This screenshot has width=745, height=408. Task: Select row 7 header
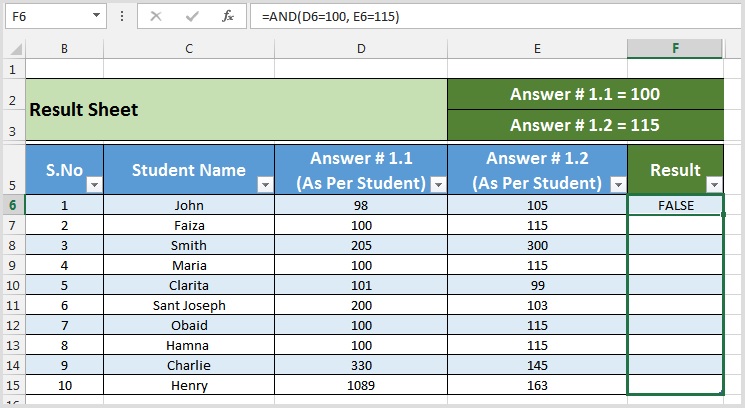(x=13, y=225)
